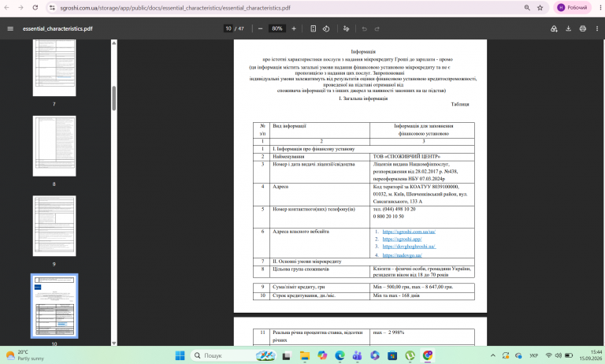The height and width of the screenshot is (364, 605).
Task: Click the Fit to page icon
Action: 314,28
